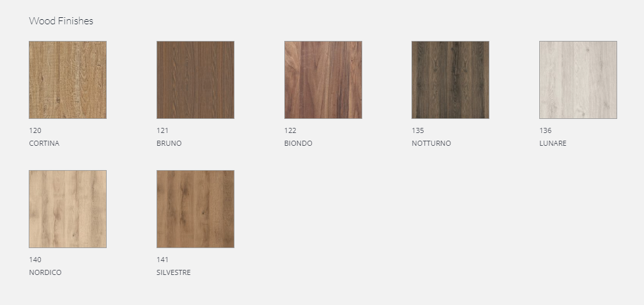The image size is (644, 305).
Task: Pick the Notturno dark wood swatch
Action: [450, 80]
